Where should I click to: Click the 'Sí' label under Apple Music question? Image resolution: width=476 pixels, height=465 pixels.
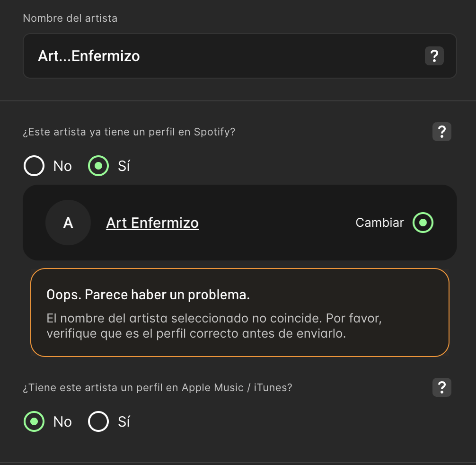[x=124, y=422]
